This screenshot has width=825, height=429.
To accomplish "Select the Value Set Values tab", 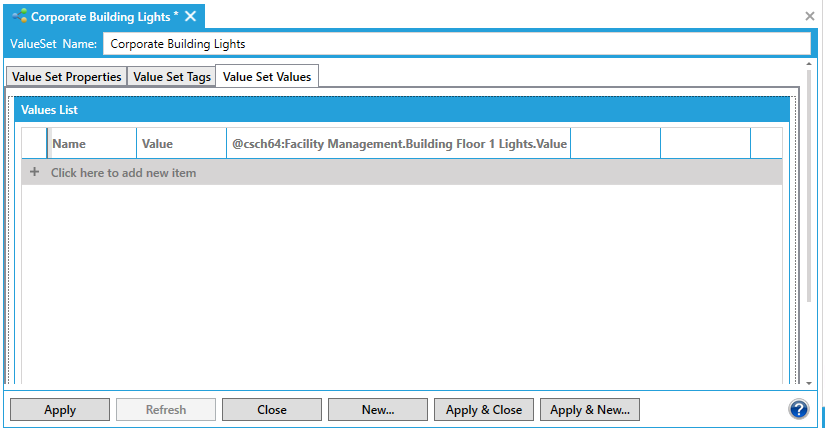I will (267, 77).
